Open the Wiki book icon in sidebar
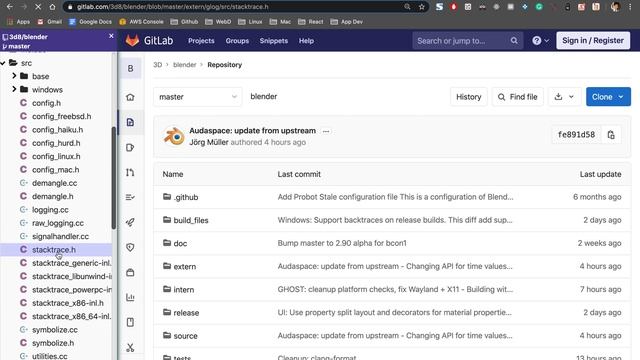The width and height of the screenshot is (640, 360). pos(130,322)
